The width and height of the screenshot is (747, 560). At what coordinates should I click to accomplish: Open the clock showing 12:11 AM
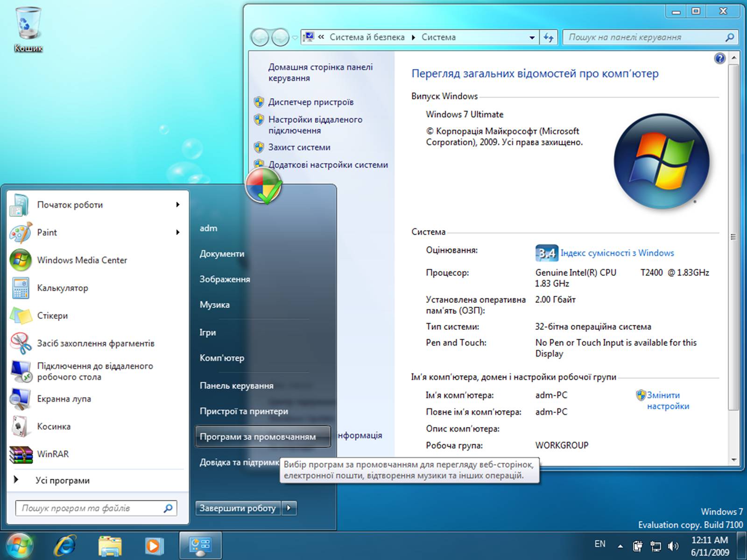[x=710, y=546]
